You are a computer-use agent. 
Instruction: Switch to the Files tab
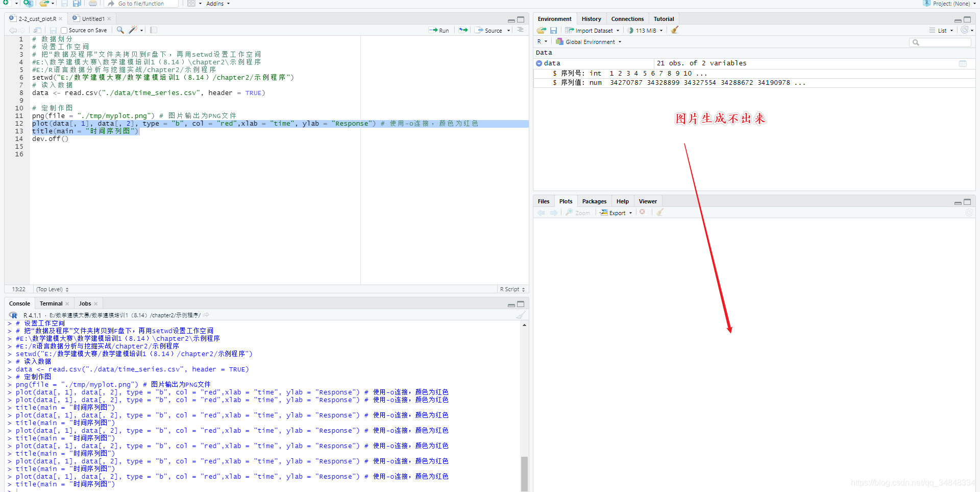coord(544,201)
